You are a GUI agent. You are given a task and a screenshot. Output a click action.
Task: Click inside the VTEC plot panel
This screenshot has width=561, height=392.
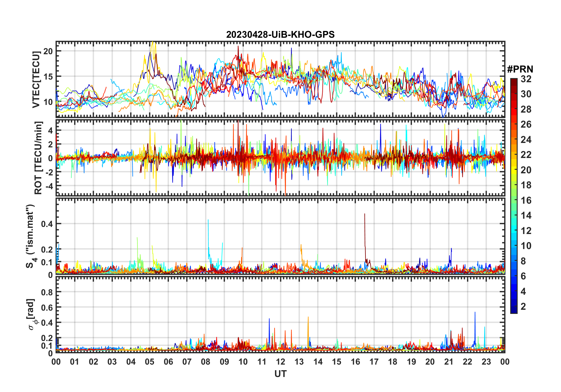[280, 79]
